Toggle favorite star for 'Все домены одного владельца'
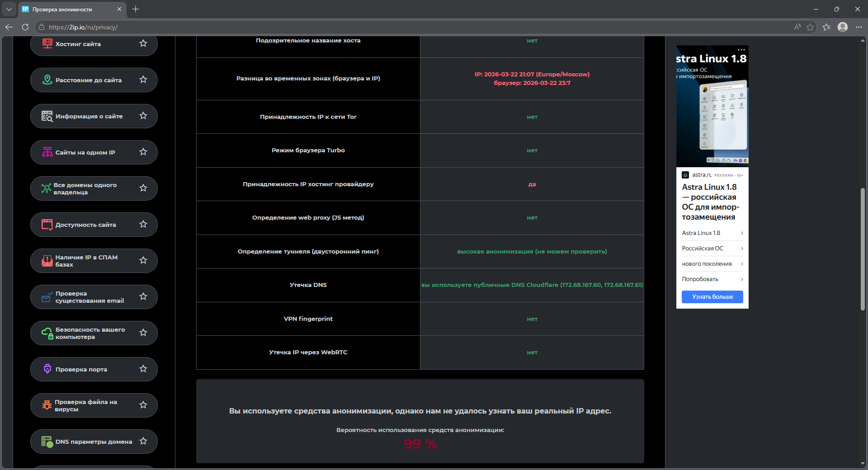The width and height of the screenshot is (868, 470). [x=143, y=188]
